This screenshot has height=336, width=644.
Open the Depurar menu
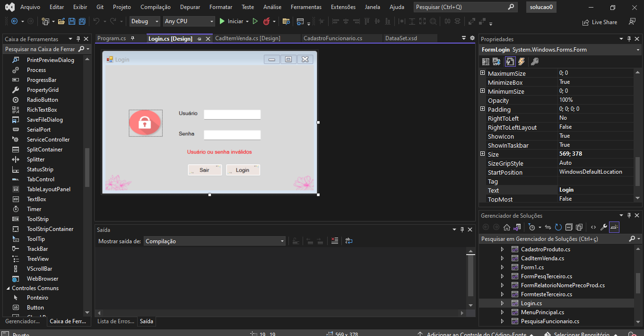pos(190,7)
